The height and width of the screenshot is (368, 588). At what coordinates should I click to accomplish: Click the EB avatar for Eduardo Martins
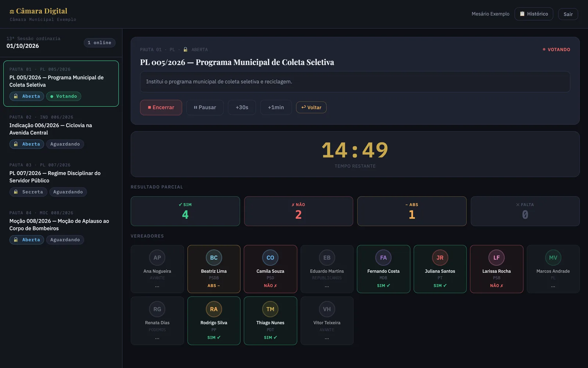click(x=327, y=258)
